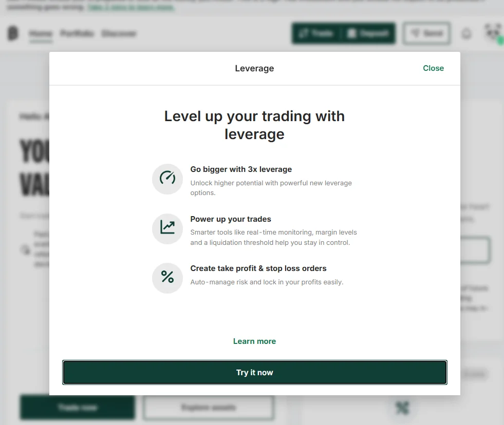Click the percent icon for stop loss orders
Viewport: 504px width, 425px height.
tap(167, 277)
